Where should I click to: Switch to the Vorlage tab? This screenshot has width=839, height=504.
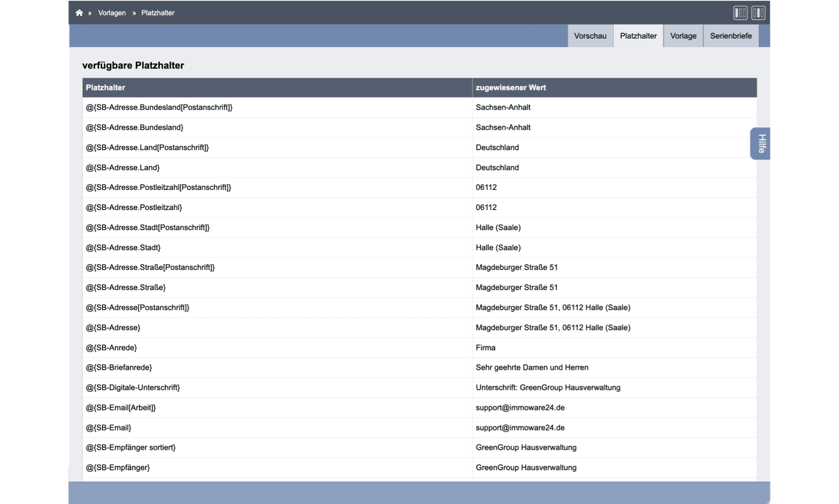pos(683,36)
